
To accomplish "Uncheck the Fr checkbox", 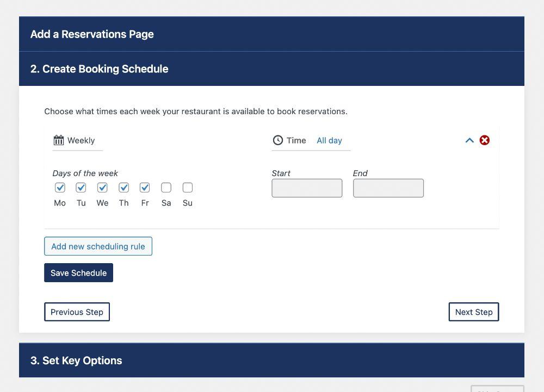I will 145,188.
